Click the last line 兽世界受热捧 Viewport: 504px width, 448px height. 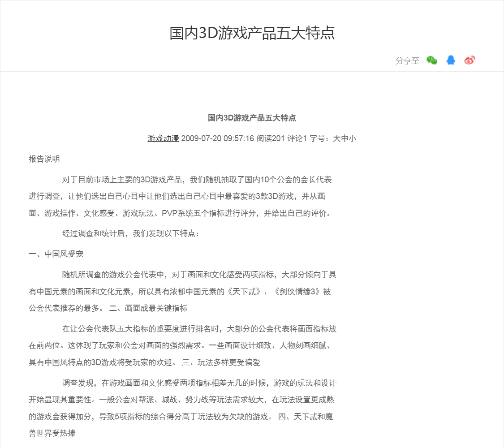52,433
